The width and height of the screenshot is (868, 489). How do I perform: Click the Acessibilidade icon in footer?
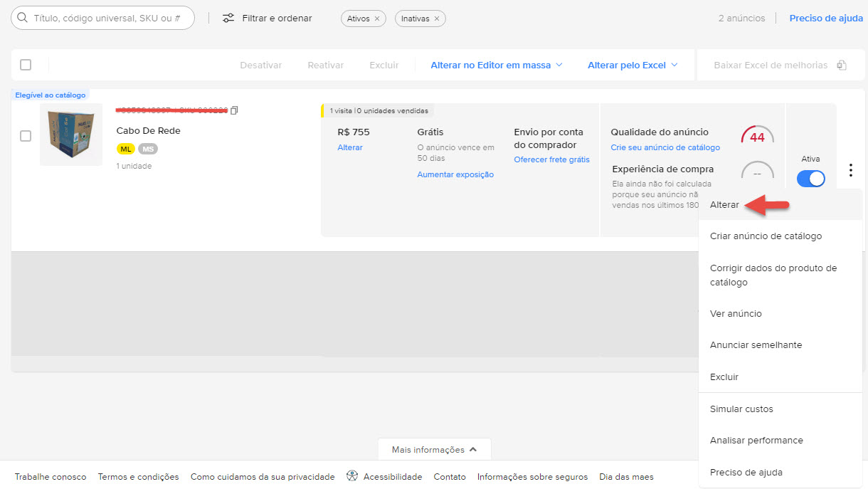351,476
